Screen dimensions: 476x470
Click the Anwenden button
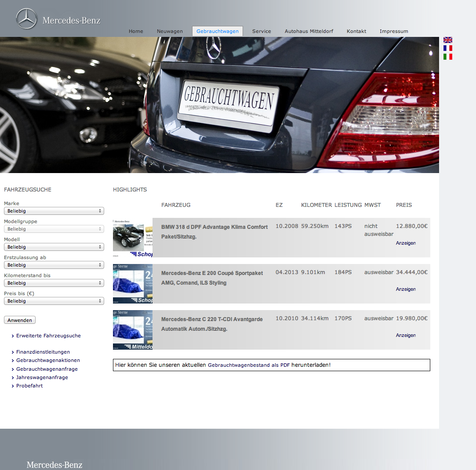point(20,320)
